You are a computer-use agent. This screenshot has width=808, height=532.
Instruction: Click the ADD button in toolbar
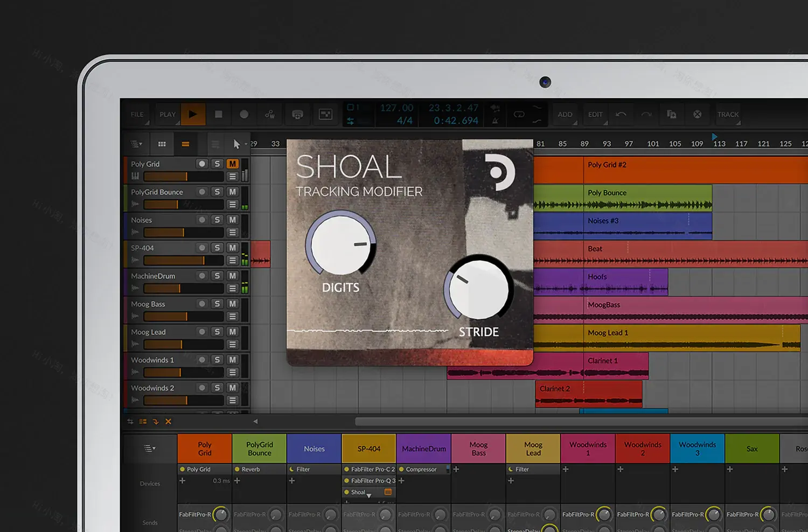coord(565,115)
